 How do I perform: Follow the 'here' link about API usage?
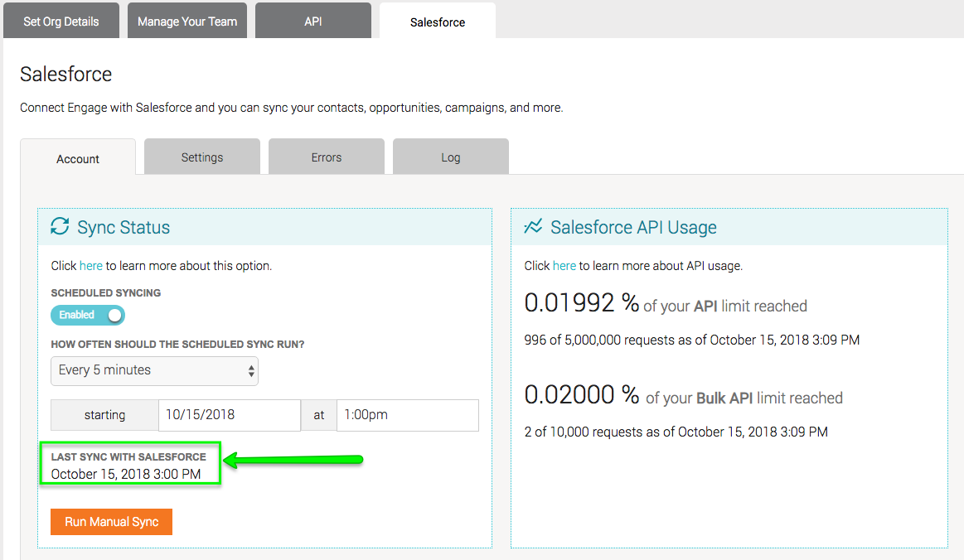point(564,266)
